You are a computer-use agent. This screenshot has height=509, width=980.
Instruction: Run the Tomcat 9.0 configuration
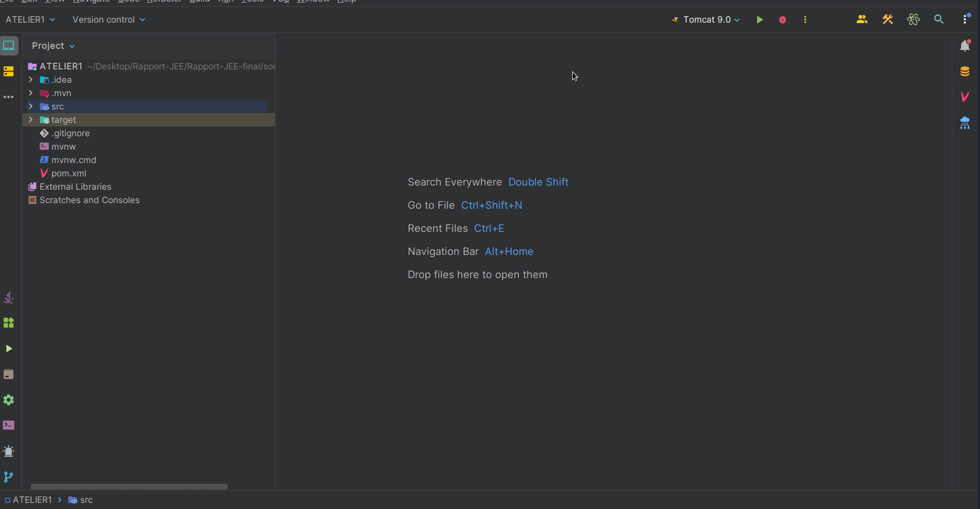[759, 20]
